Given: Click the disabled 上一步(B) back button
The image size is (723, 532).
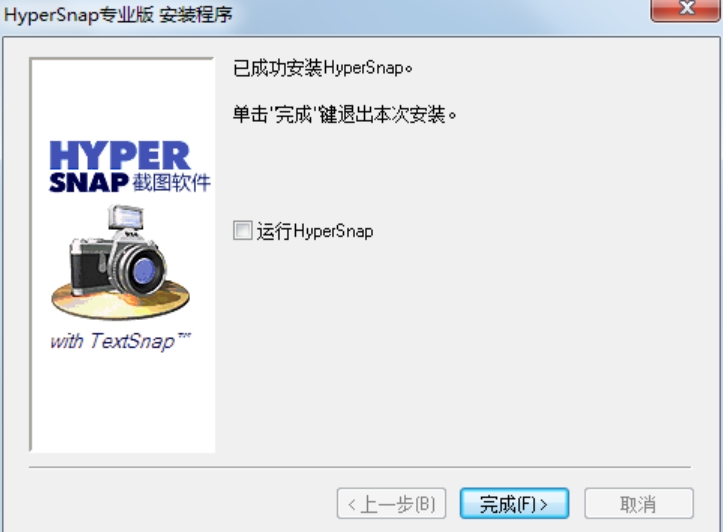Looking at the screenshot, I should (x=391, y=503).
